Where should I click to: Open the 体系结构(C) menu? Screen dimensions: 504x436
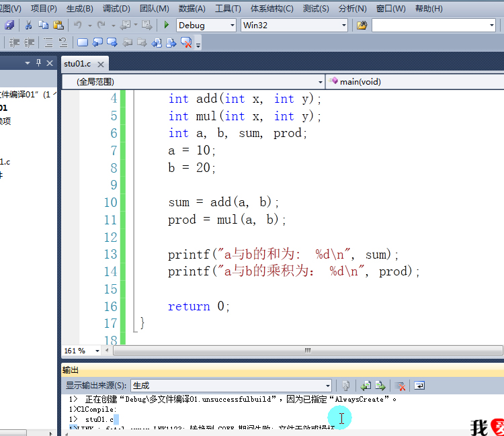(272, 9)
